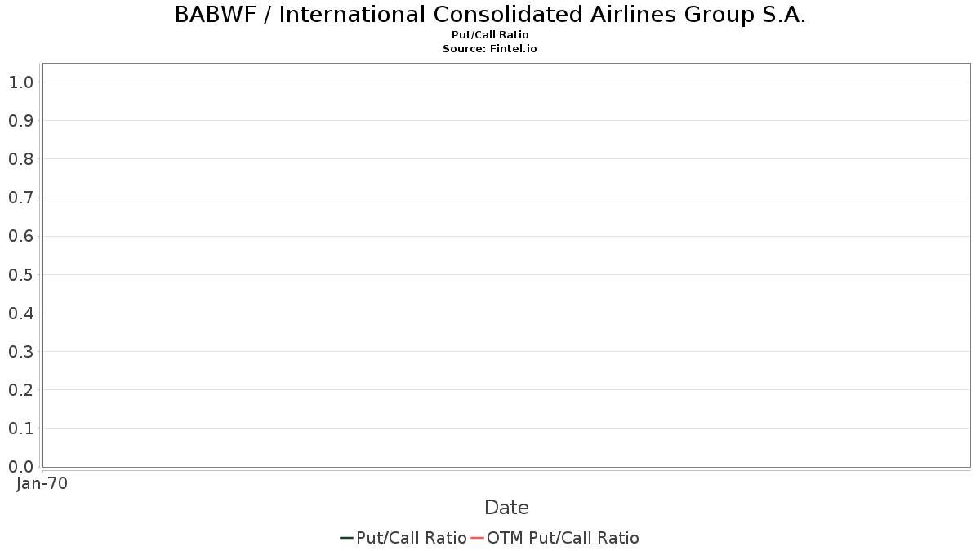Screen dimensions: 980x551
Task: Click the 0.6 y-axis tick label
Action: click(21, 237)
